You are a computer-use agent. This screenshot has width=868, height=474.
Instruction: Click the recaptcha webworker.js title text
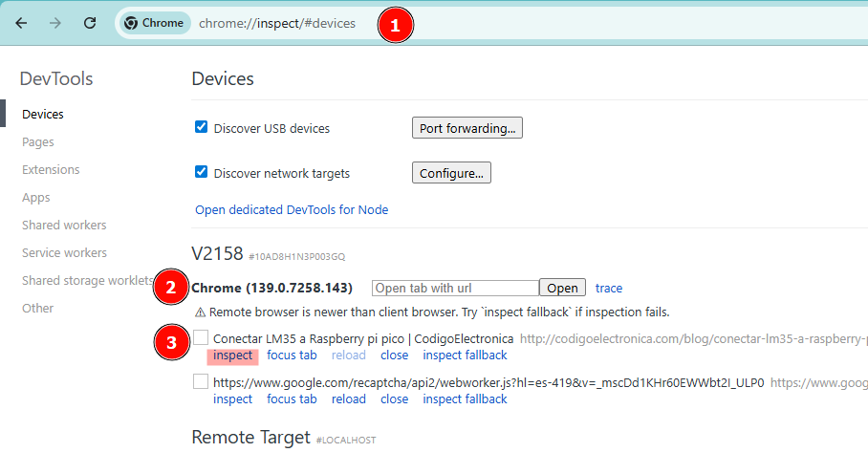(488, 383)
